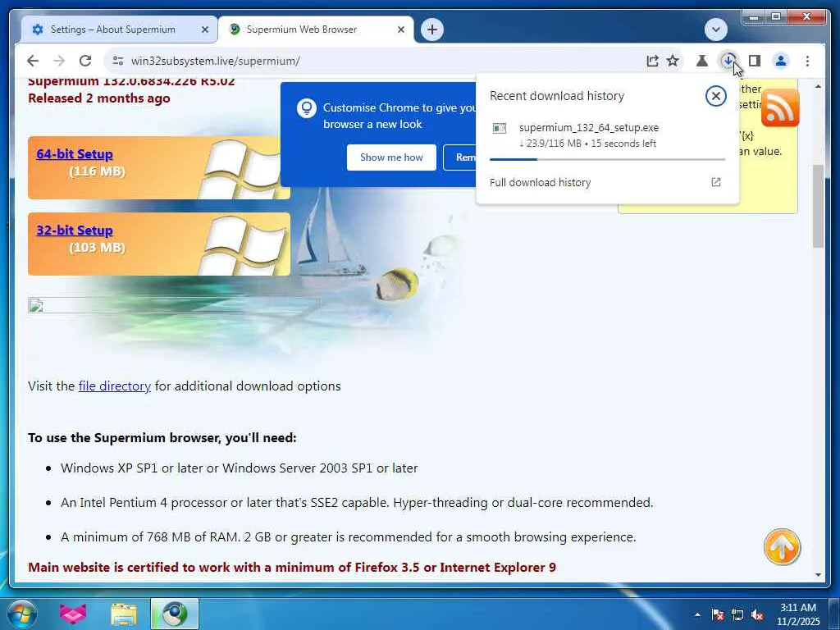Screen dimensions: 840x630
Task: Open network tray icon
Action: point(737,615)
